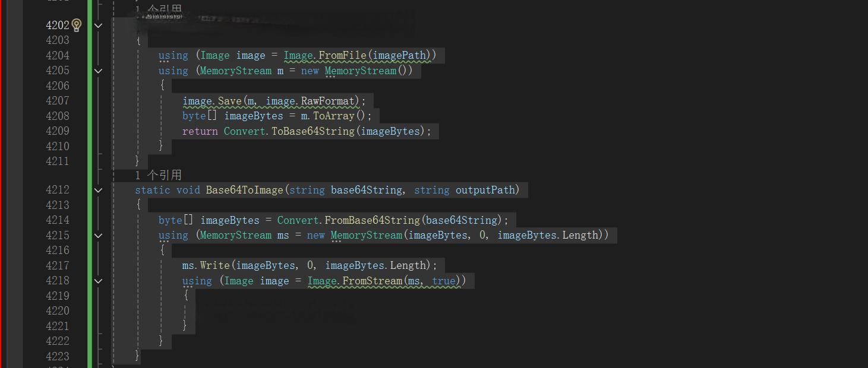Select the outputPath parameter
Image resolution: width=868 pixels, height=368 pixels.
[484, 190]
